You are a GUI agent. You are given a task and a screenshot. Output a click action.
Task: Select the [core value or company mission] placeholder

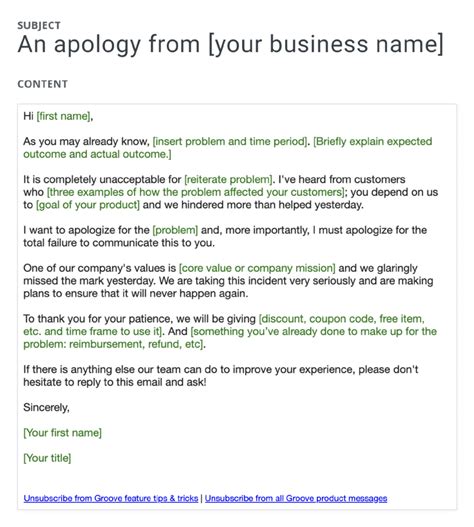(257, 268)
